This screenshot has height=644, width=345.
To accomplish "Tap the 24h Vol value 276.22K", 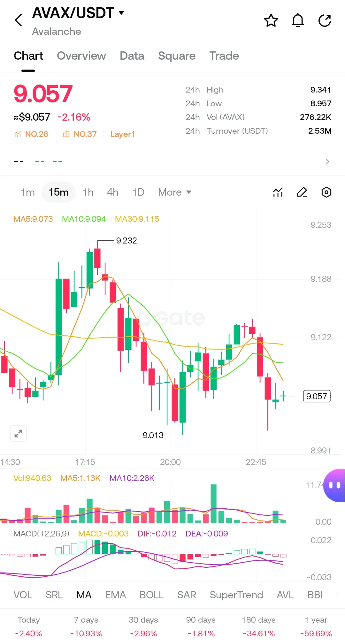I will click(x=316, y=117).
